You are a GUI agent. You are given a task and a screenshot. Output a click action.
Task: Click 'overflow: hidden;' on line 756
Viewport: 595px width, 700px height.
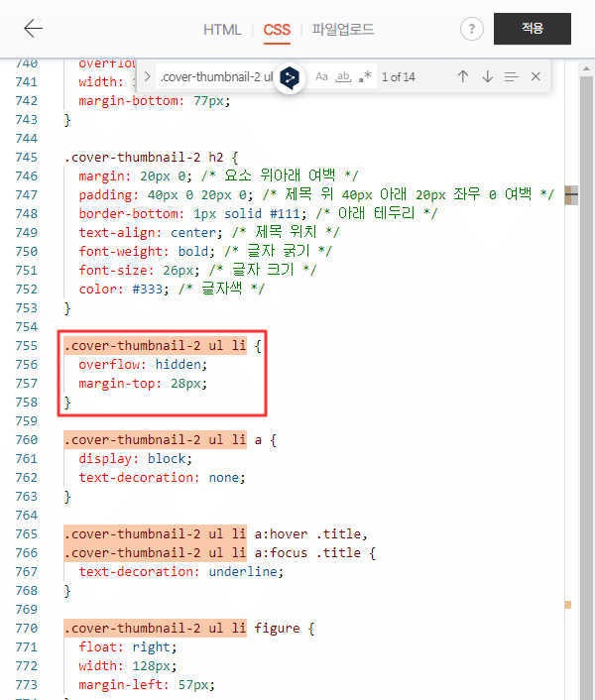(x=143, y=364)
